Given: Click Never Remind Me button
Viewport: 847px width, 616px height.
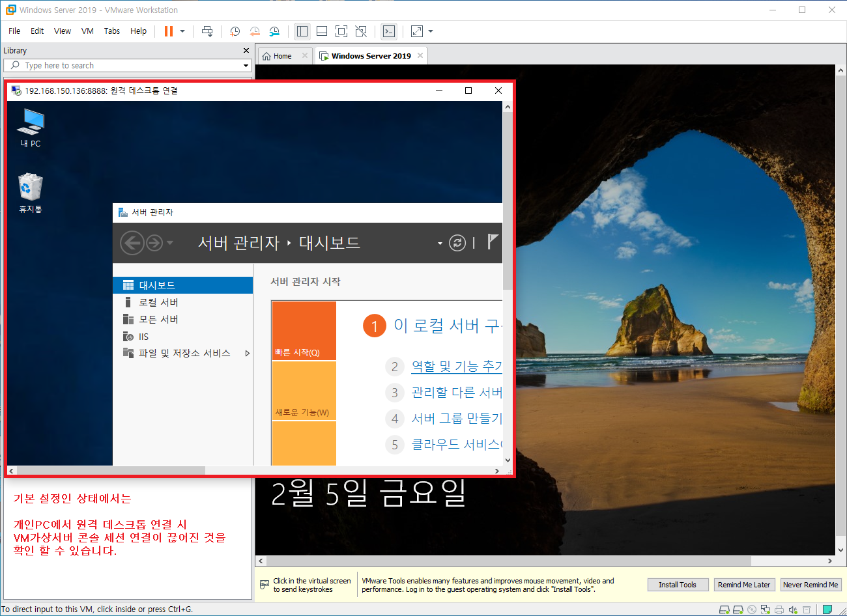Looking at the screenshot, I should click(x=811, y=585).
